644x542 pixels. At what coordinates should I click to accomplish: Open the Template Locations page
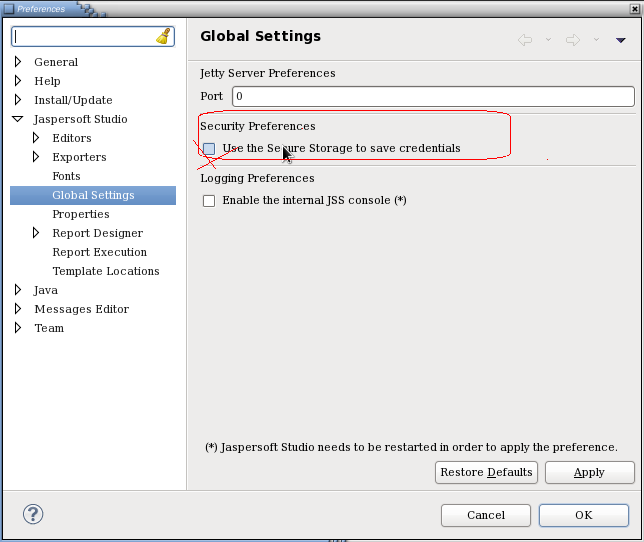[x=106, y=271]
